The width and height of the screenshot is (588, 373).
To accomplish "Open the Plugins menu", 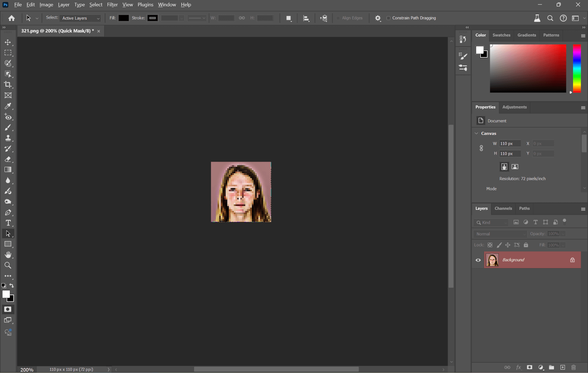I will (146, 5).
